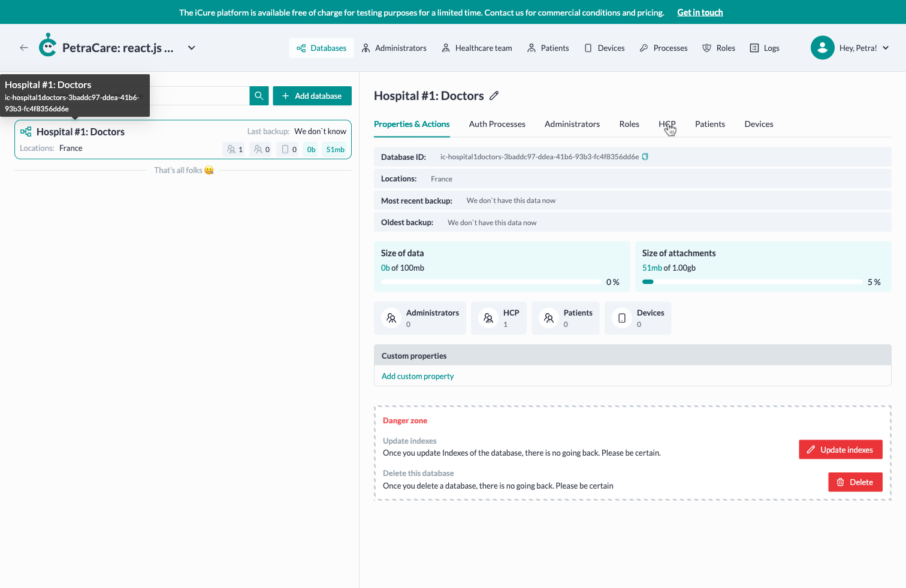Viewport: 906px width, 588px height.
Task: Click the devices count badge on database card
Action: (289, 150)
